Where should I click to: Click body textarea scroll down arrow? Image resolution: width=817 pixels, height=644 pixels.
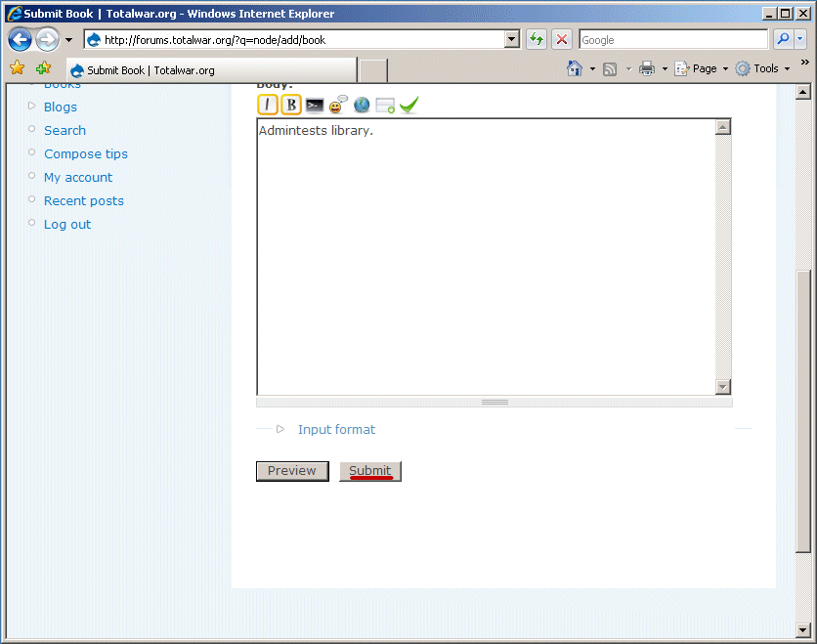[x=722, y=387]
